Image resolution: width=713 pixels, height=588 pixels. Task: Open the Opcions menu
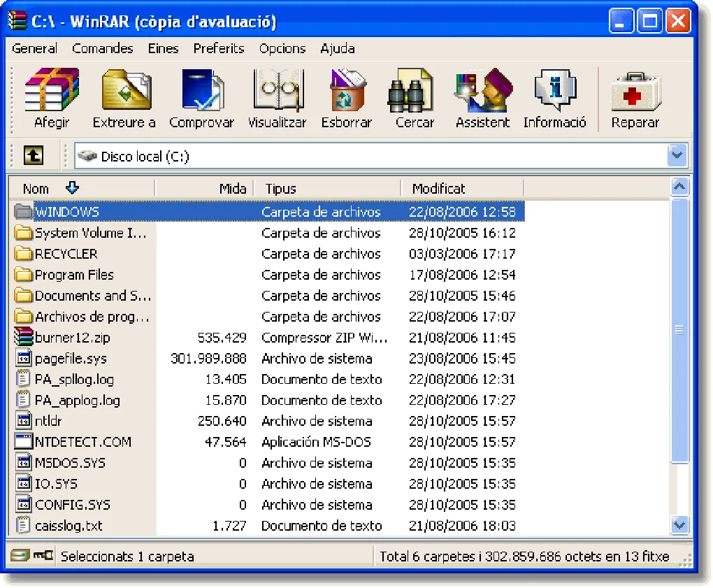coord(282,48)
